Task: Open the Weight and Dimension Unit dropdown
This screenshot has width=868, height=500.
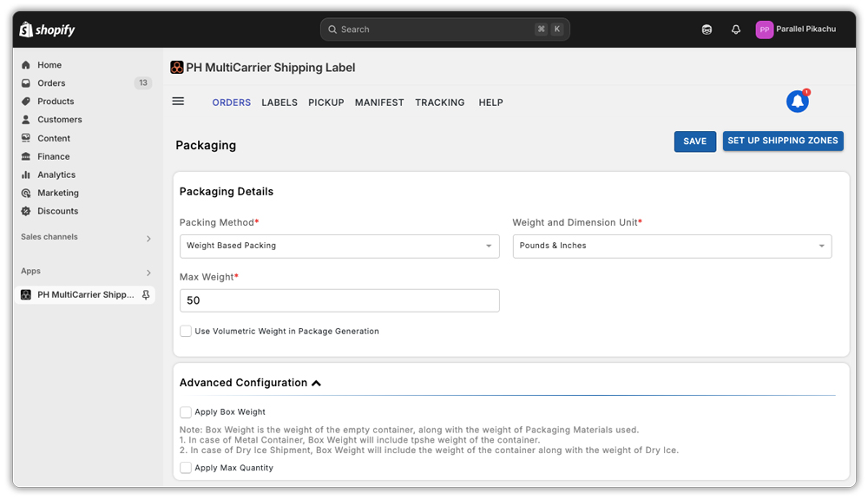Action: click(672, 246)
